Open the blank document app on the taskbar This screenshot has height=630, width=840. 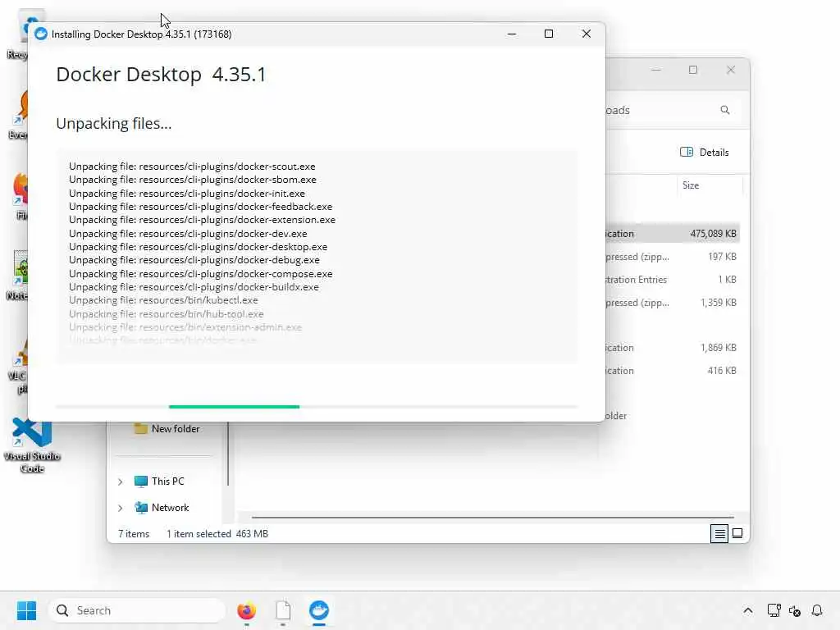coord(283,610)
